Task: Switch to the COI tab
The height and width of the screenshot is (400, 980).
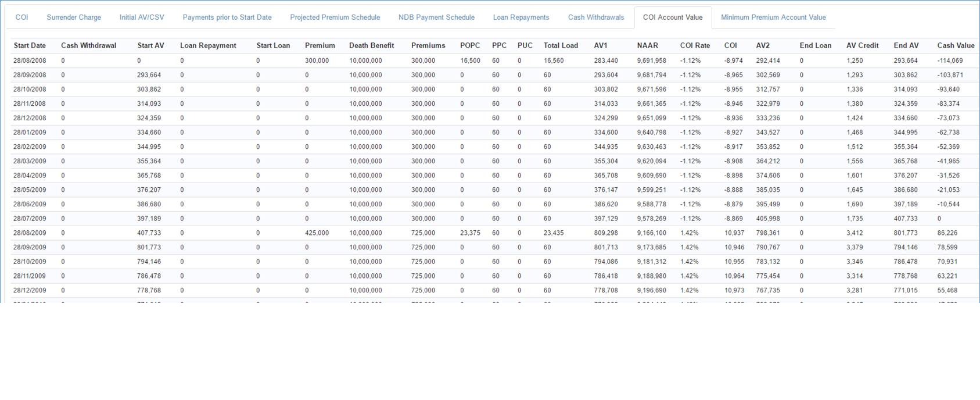Action: [21, 17]
